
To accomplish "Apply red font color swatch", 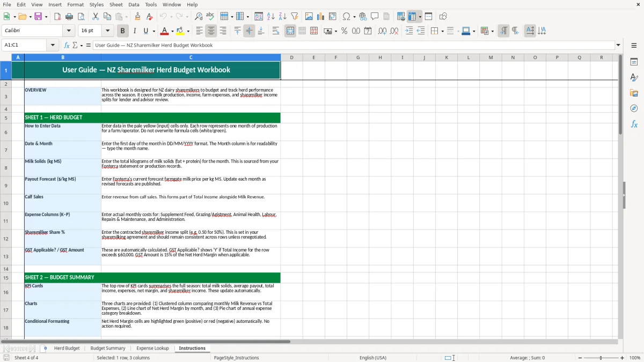I will [165, 31].
